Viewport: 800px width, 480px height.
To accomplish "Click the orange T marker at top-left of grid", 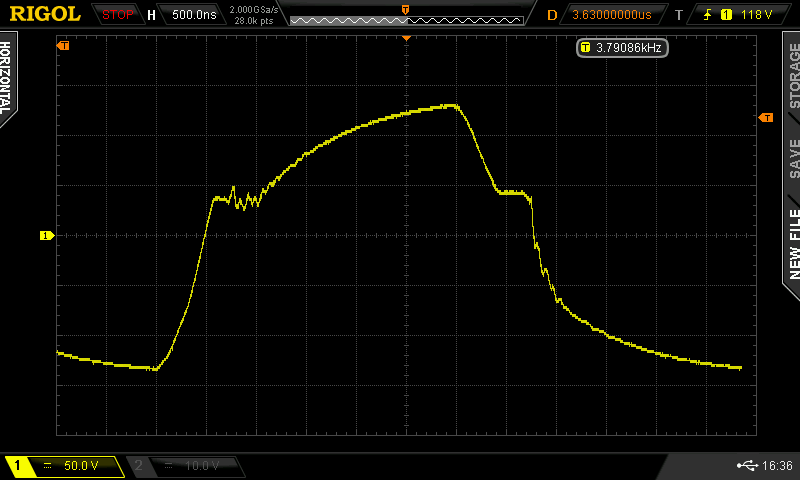I will coord(64,46).
